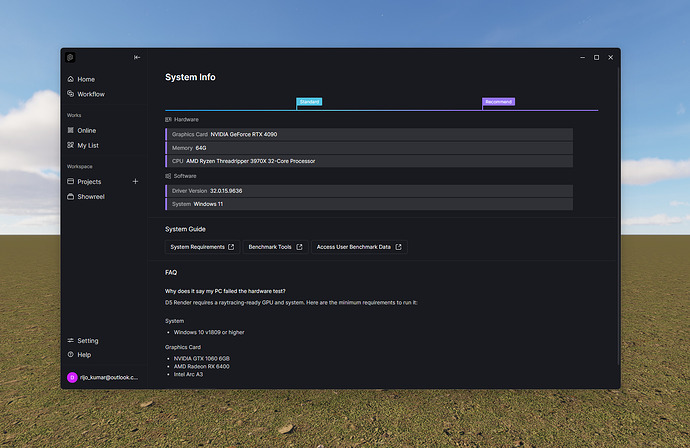This screenshot has width=690, height=448.
Task: Open Setting in the sidebar
Action: [x=88, y=341]
